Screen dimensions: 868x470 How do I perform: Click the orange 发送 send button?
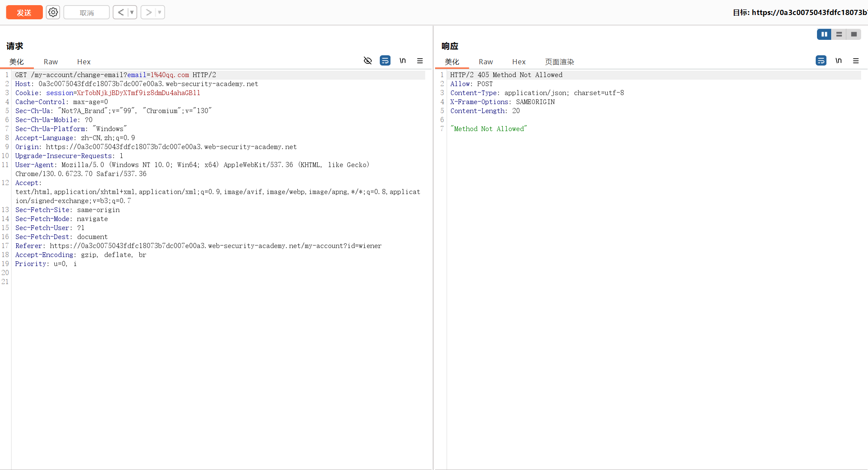pyautogui.click(x=24, y=12)
